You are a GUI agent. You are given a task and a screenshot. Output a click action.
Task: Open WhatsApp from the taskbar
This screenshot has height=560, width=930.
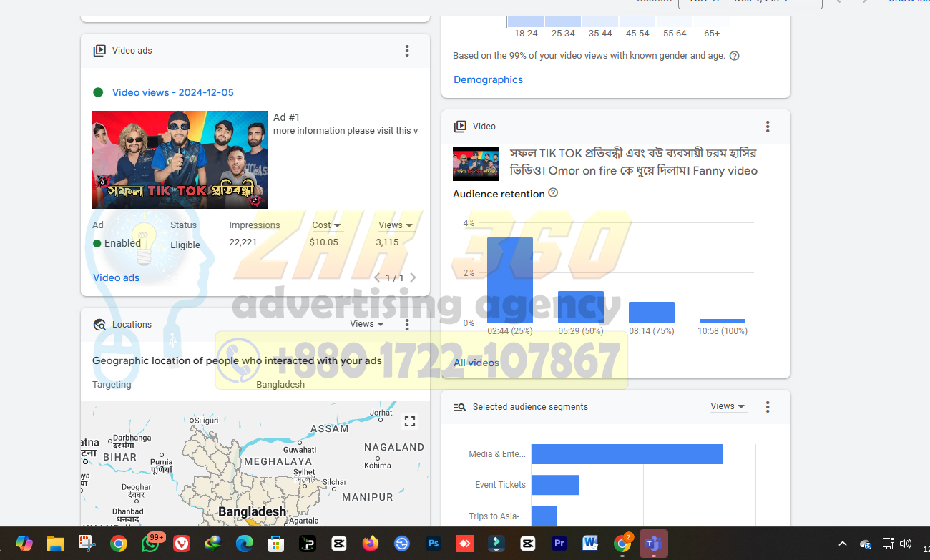click(x=150, y=544)
